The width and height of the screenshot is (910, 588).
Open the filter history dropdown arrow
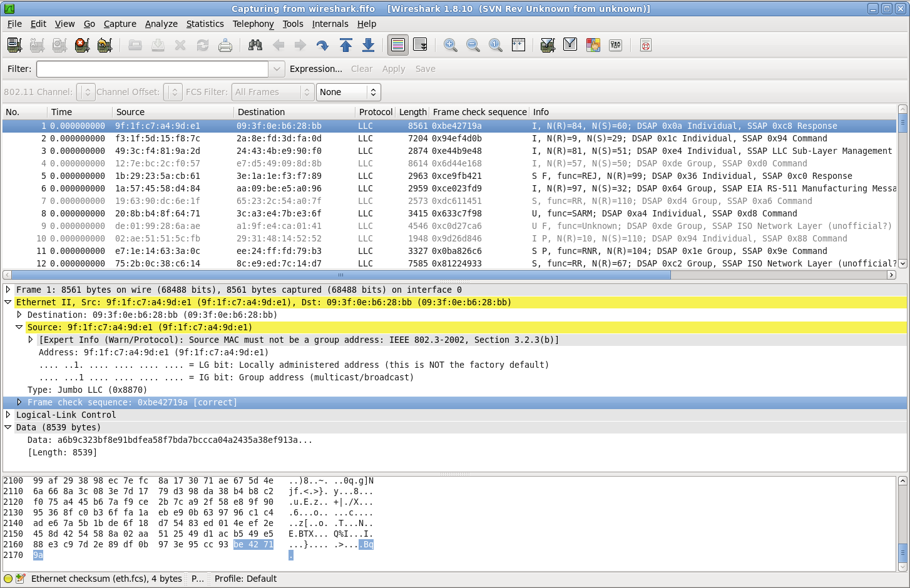(277, 69)
